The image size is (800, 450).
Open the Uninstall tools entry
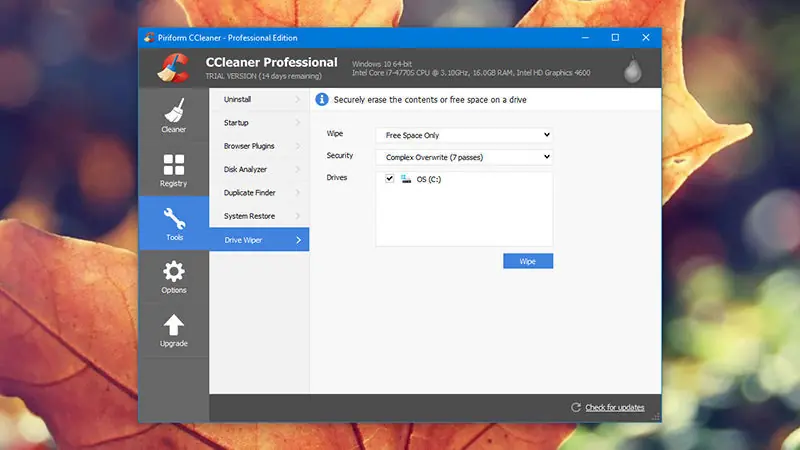259,99
